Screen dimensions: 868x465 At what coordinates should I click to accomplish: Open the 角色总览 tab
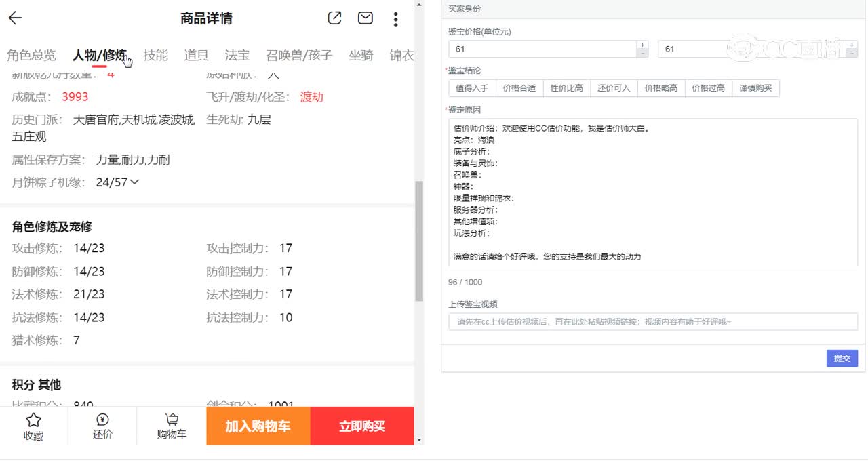click(31, 56)
